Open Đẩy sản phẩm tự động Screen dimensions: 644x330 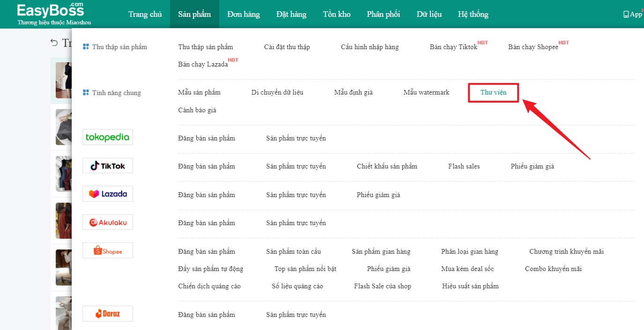coord(211,269)
